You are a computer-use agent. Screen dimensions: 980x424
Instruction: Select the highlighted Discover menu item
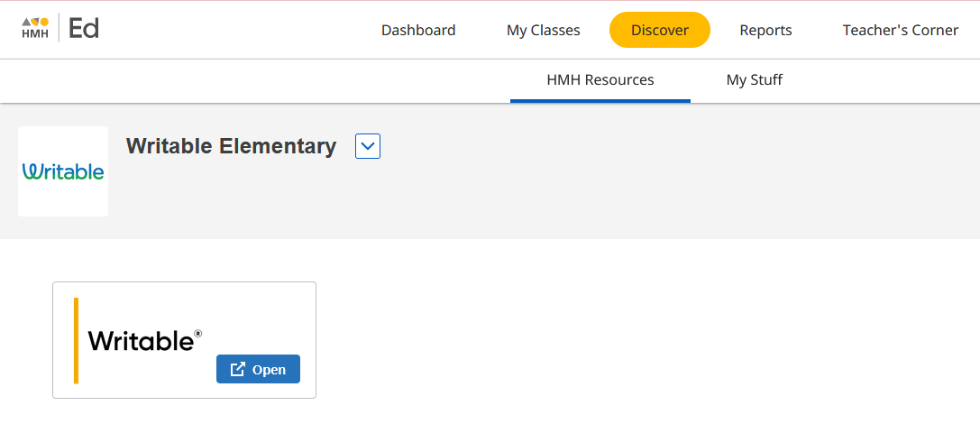(x=660, y=30)
